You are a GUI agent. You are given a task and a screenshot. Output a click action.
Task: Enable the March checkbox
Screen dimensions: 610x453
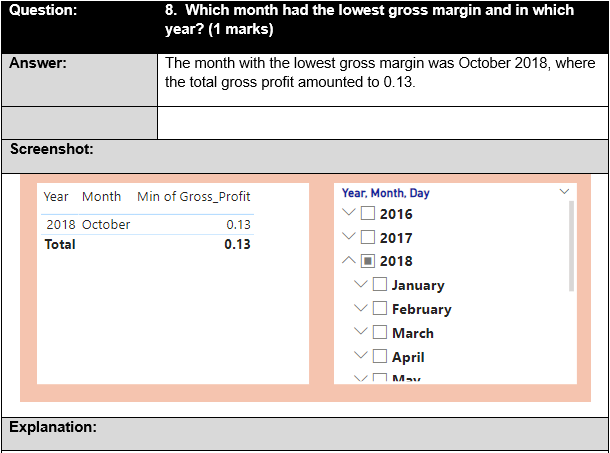coord(380,333)
